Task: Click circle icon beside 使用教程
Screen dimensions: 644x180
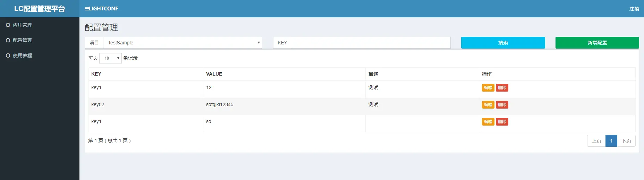Action: pos(8,55)
